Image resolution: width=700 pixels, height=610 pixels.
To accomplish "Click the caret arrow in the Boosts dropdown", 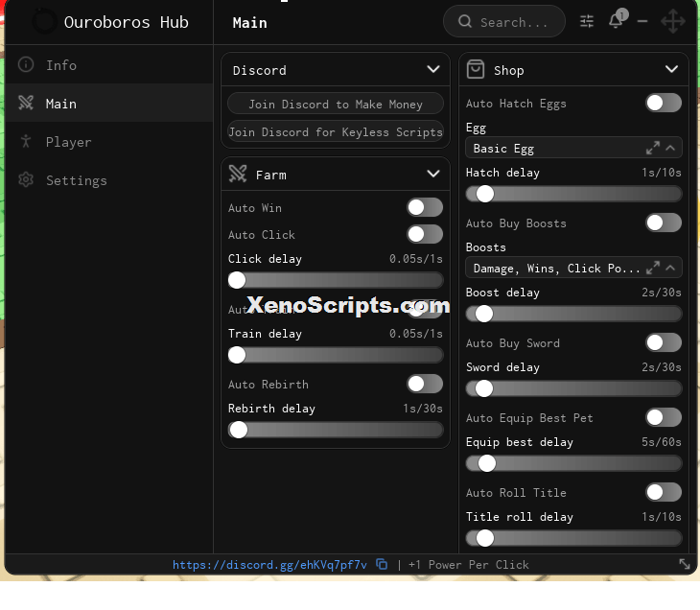I will point(670,268).
